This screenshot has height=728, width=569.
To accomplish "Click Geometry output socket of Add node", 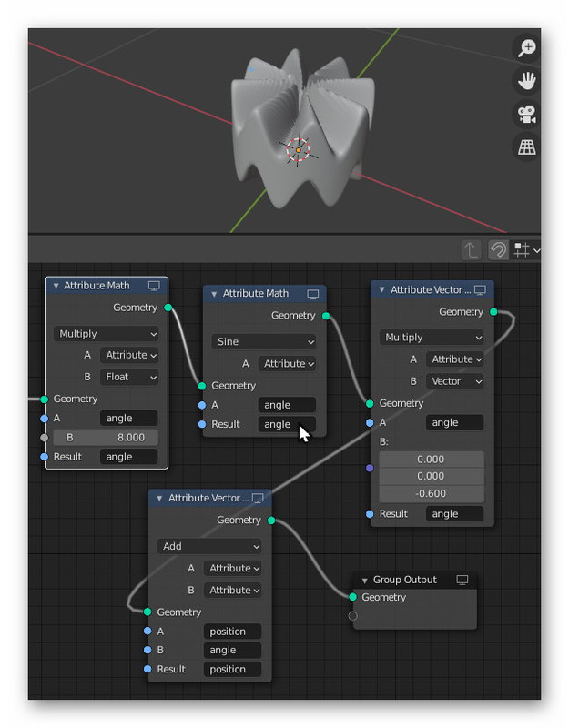I will (271, 520).
